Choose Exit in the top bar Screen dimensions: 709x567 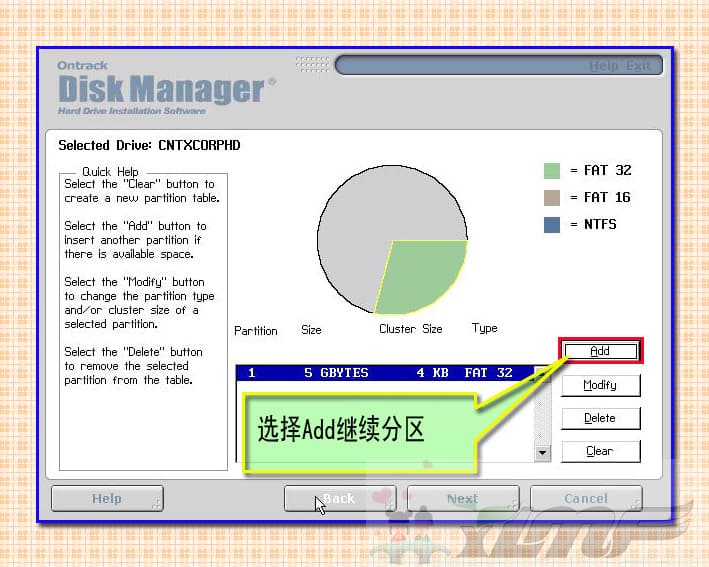pyautogui.click(x=638, y=66)
